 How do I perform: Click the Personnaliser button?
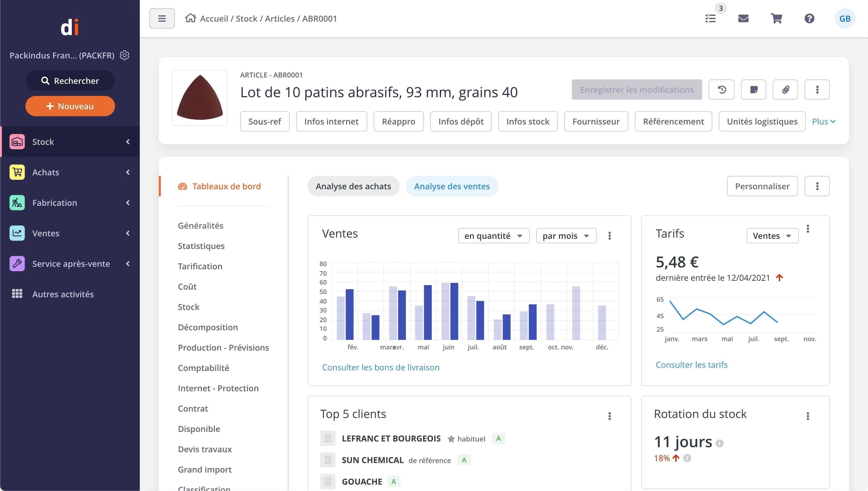(x=762, y=186)
